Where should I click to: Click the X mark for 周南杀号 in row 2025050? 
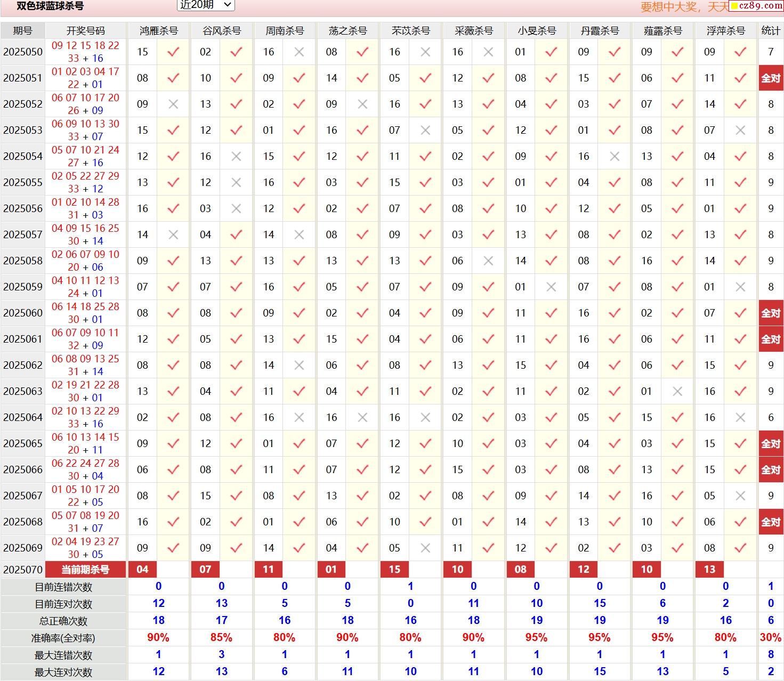[x=299, y=52]
